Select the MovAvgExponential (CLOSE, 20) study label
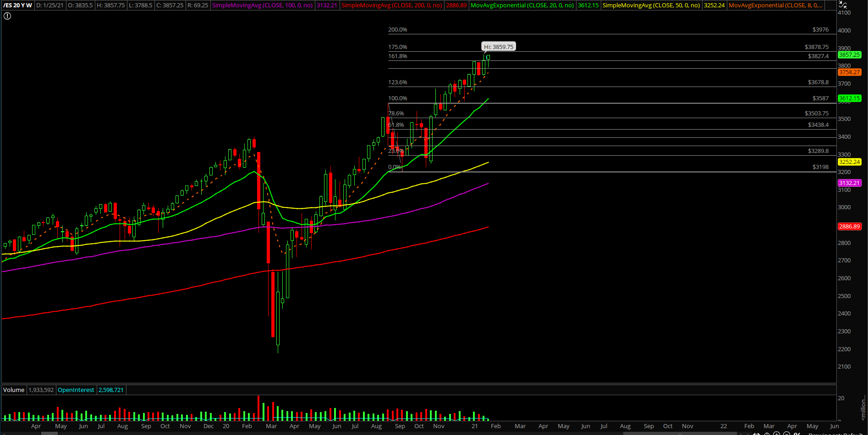This screenshot has height=435, width=868. tap(522, 5)
